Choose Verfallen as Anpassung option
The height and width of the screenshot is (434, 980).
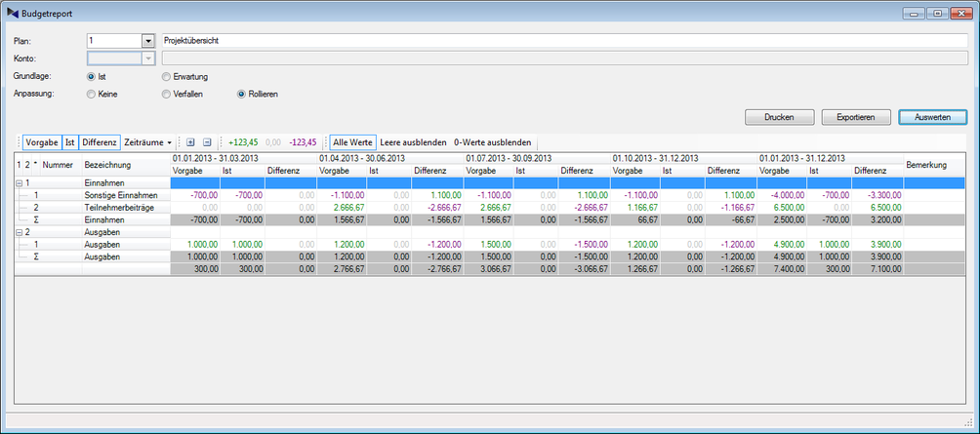[166, 94]
